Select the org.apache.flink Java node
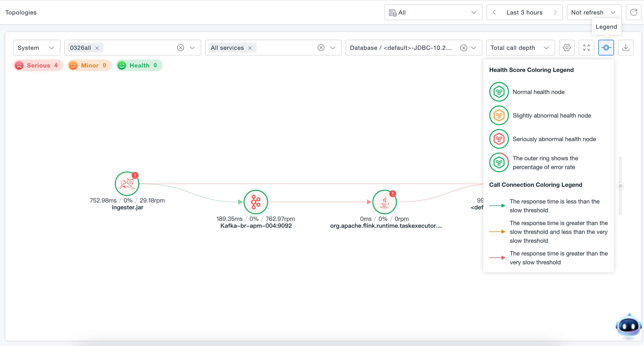This screenshot has height=346, width=644. click(384, 202)
